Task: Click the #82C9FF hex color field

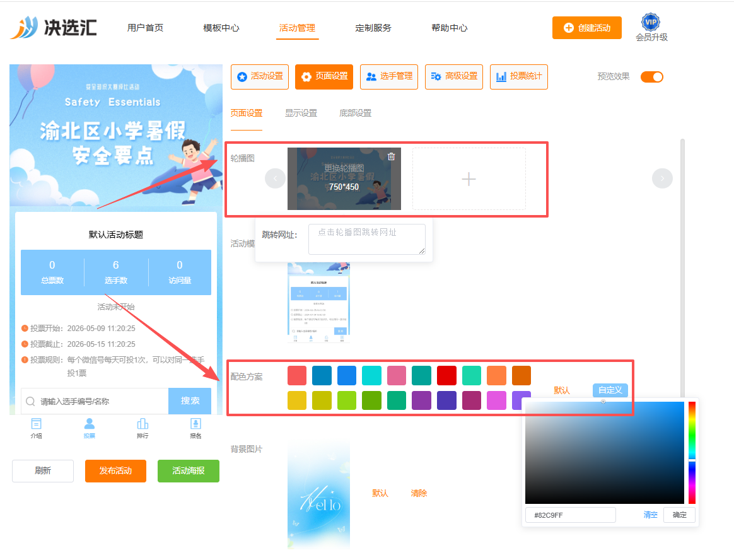Action: click(x=570, y=515)
